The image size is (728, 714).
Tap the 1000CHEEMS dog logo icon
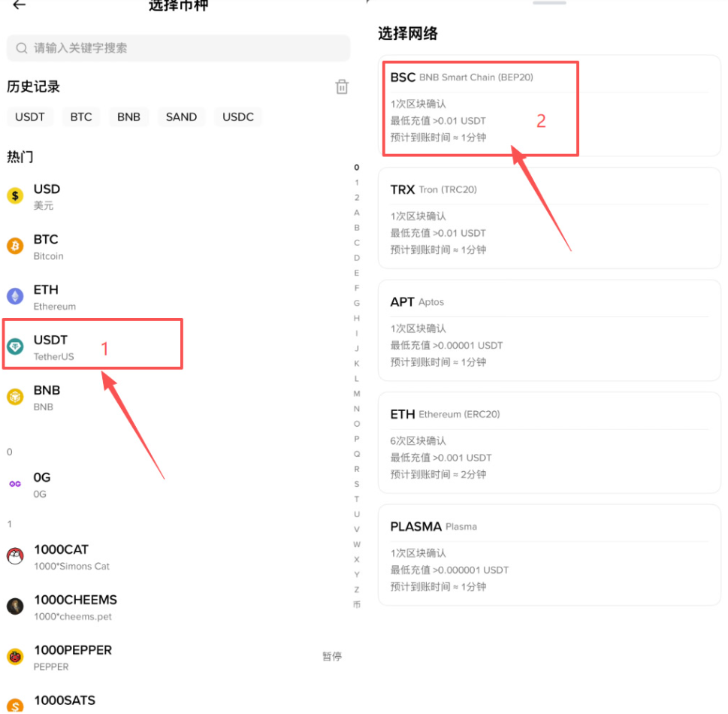tap(15, 607)
